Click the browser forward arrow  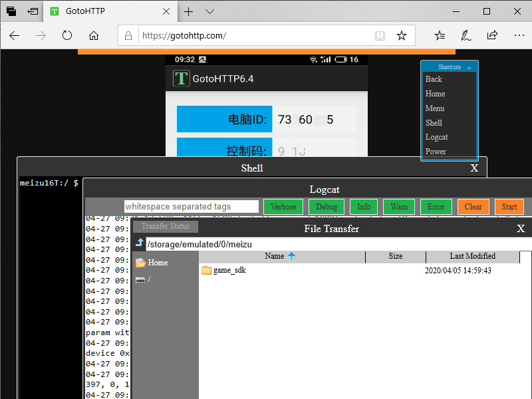click(41, 36)
